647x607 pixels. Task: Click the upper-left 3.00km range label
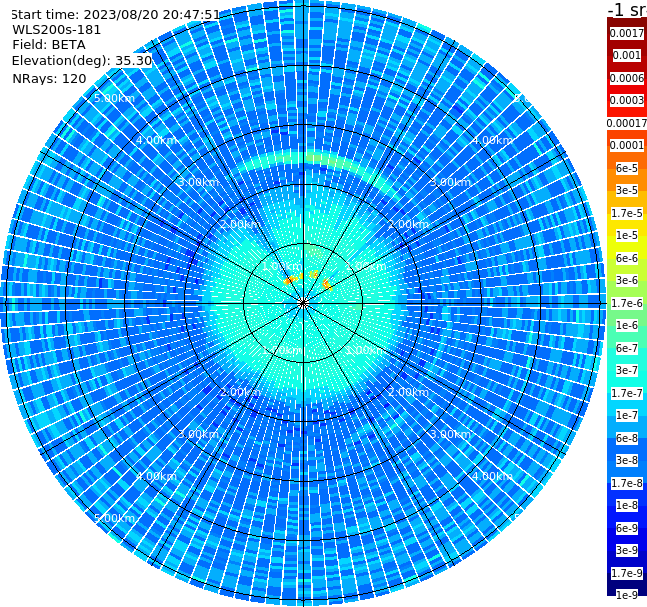click(x=198, y=182)
